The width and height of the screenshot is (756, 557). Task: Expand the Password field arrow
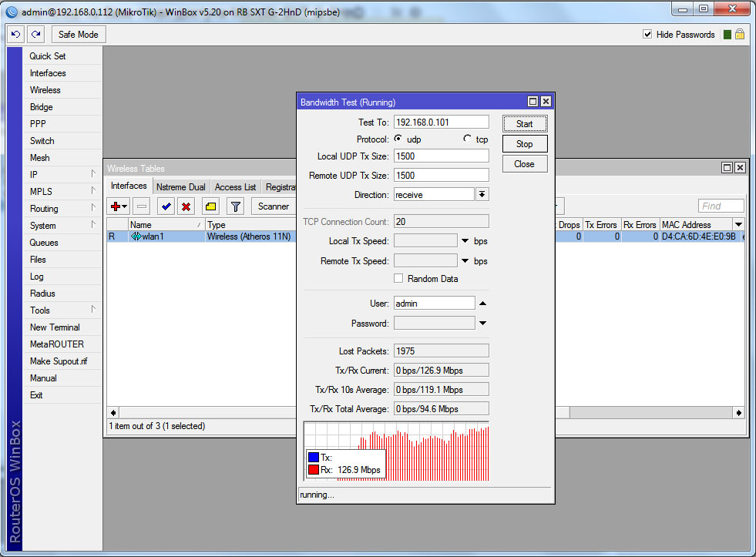[482, 324]
